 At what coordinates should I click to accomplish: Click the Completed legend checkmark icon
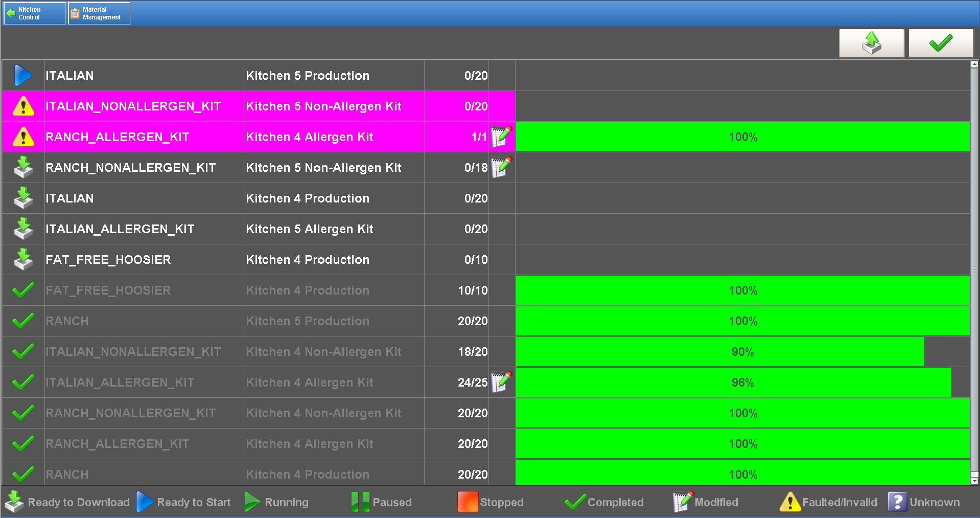click(x=575, y=502)
